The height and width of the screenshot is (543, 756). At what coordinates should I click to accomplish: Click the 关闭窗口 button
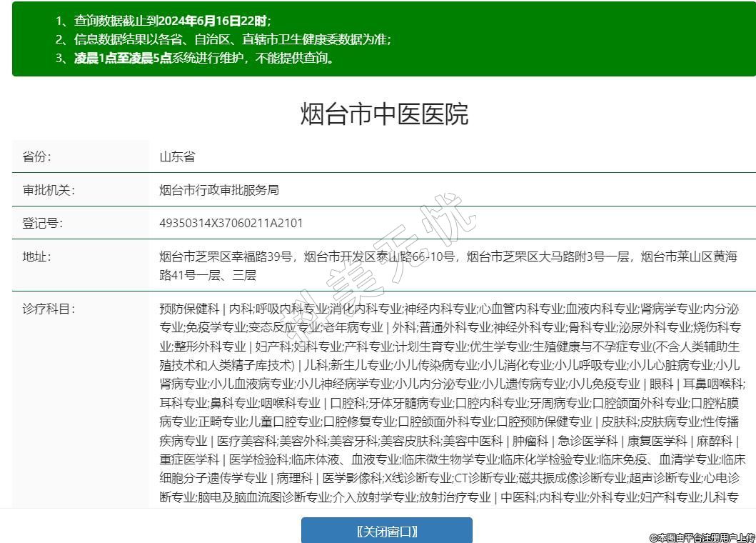tap(386, 531)
